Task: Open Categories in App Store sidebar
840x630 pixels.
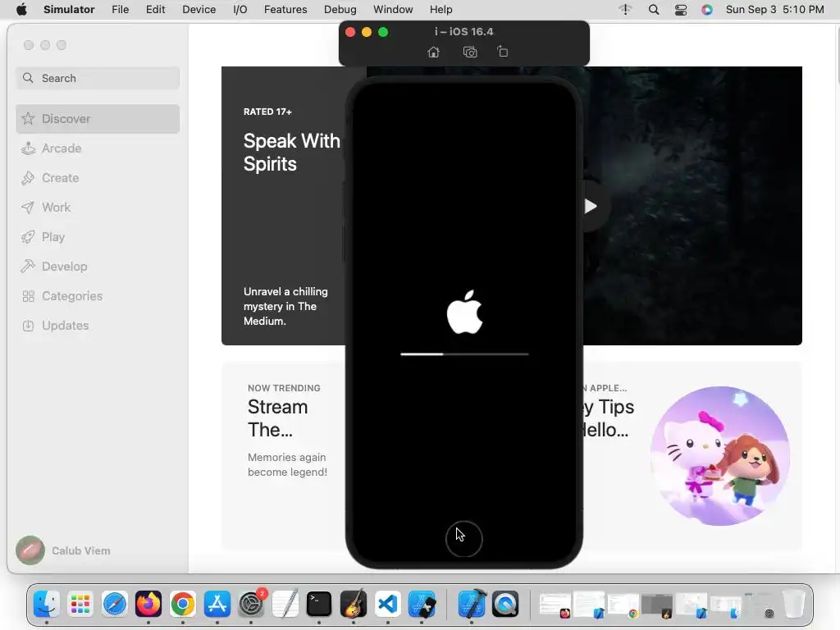Action: tap(98, 295)
